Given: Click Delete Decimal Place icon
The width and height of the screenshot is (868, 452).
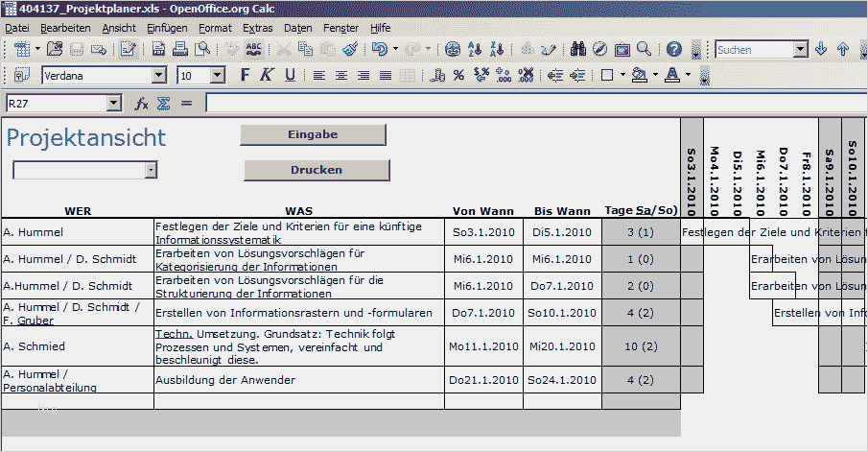Looking at the screenshot, I should pos(526,75).
